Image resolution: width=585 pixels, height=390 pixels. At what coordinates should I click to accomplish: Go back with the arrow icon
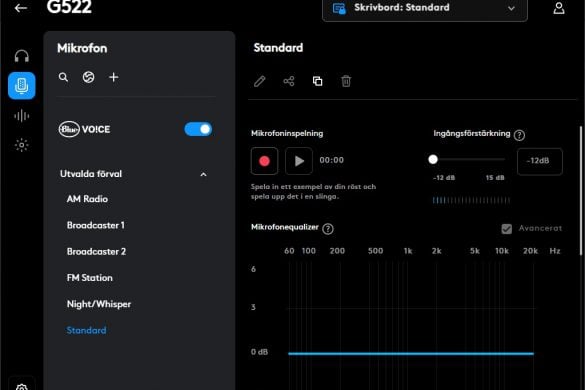[21, 8]
